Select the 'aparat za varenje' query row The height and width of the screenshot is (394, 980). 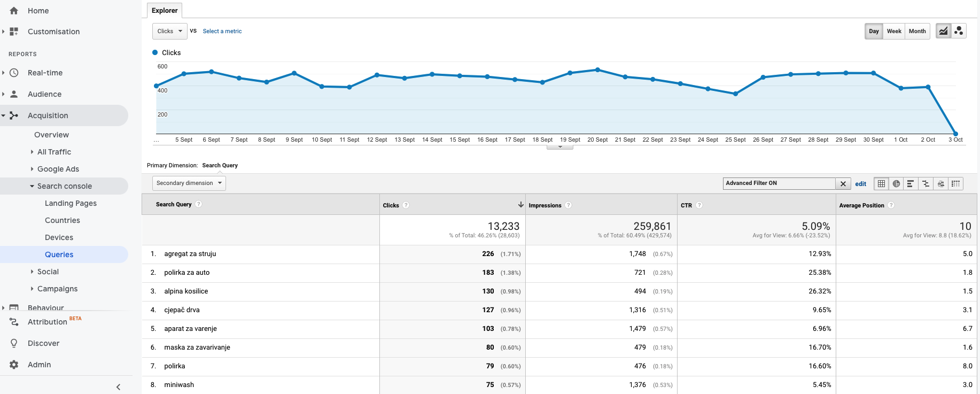[x=559, y=329]
